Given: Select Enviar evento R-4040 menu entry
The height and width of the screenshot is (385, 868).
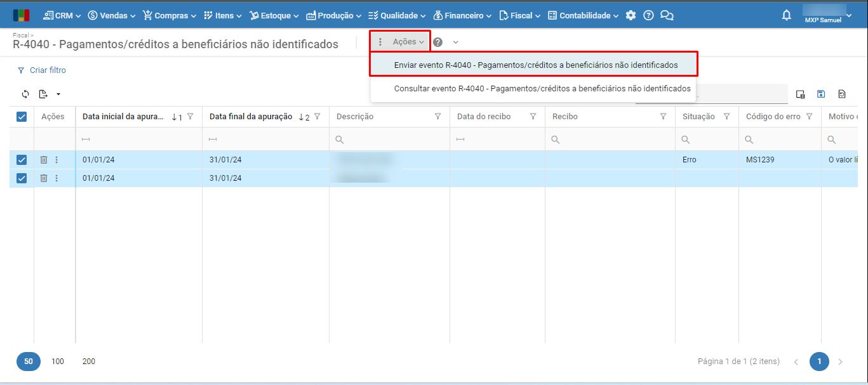Looking at the screenshot, I should (534, 65).
